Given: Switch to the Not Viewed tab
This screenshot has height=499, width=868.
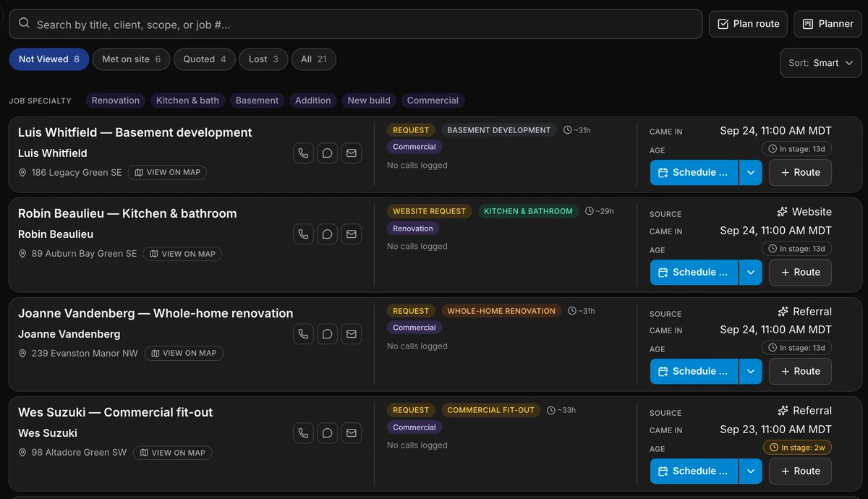Looking at the screenshot, I should [x=49, y=59].
